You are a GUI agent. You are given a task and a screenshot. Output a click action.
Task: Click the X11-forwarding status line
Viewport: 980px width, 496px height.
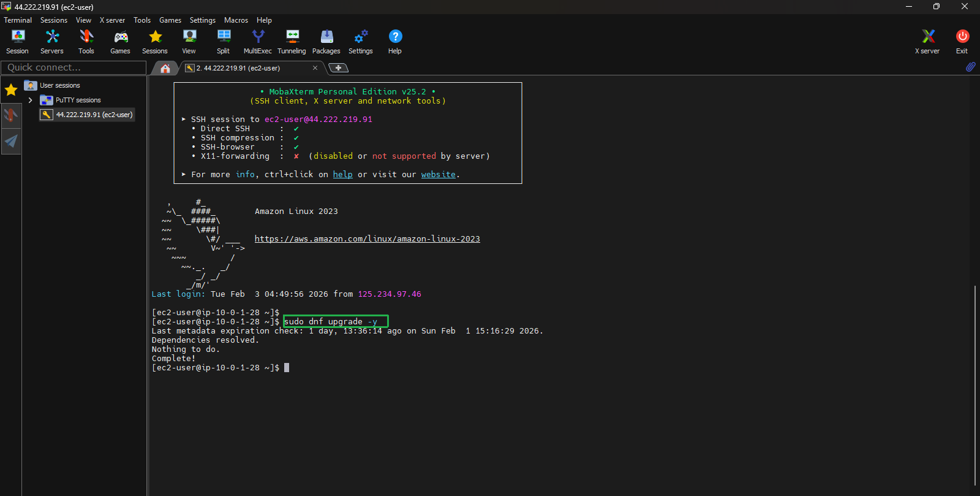341,156
